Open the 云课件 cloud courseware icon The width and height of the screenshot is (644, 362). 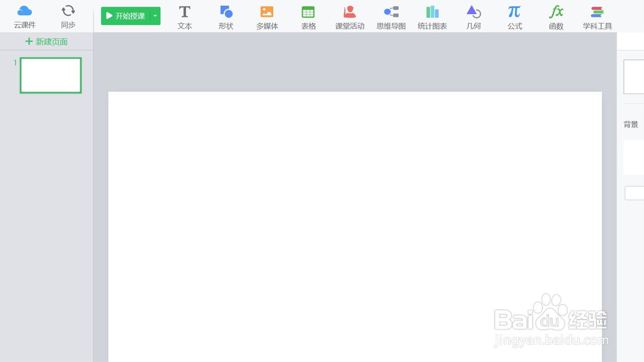coord(24,17)
